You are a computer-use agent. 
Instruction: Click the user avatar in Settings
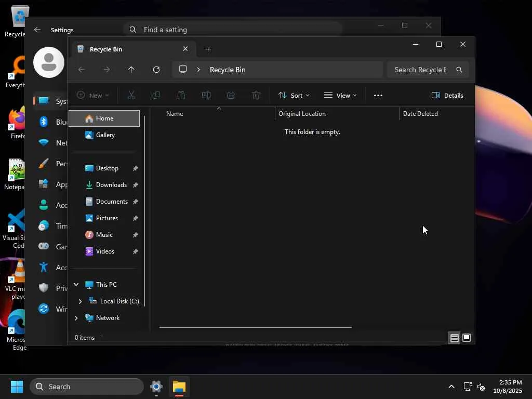click(49, 62)
